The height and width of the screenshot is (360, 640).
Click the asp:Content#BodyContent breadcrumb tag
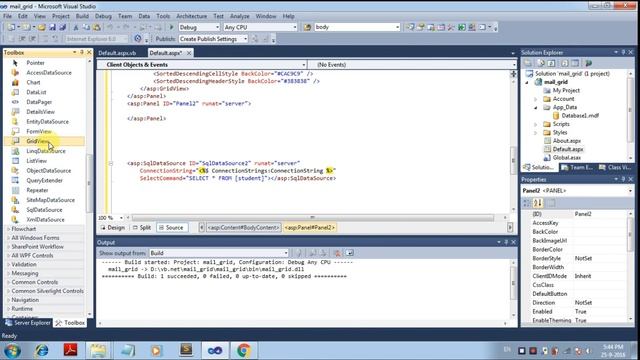tap(243, 228)
